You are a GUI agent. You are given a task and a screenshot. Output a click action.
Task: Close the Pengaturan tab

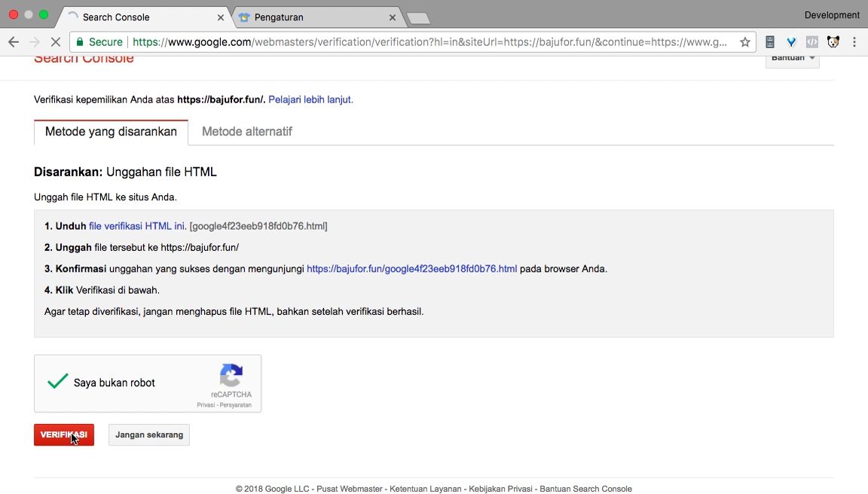tap(392, 17)
